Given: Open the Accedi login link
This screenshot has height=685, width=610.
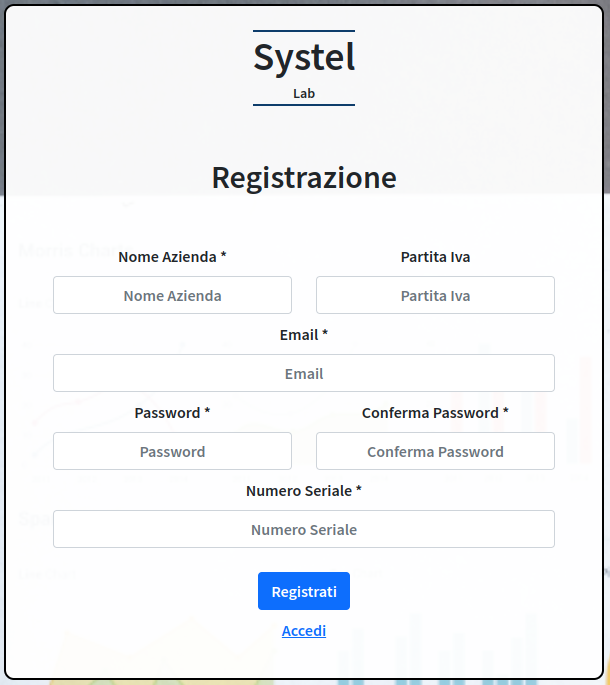Looking at the screenshot, I should click(304, 631).
